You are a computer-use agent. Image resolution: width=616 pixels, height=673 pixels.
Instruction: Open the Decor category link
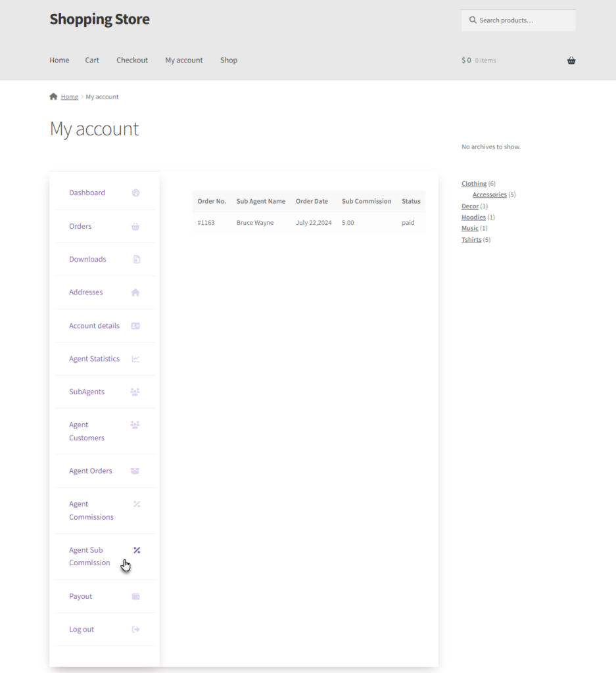pyautogui.click(x=470, y=206)
